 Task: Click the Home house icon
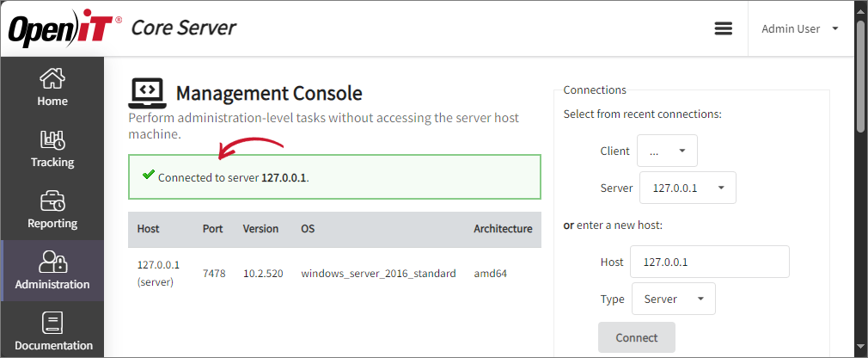click(52, 78)
